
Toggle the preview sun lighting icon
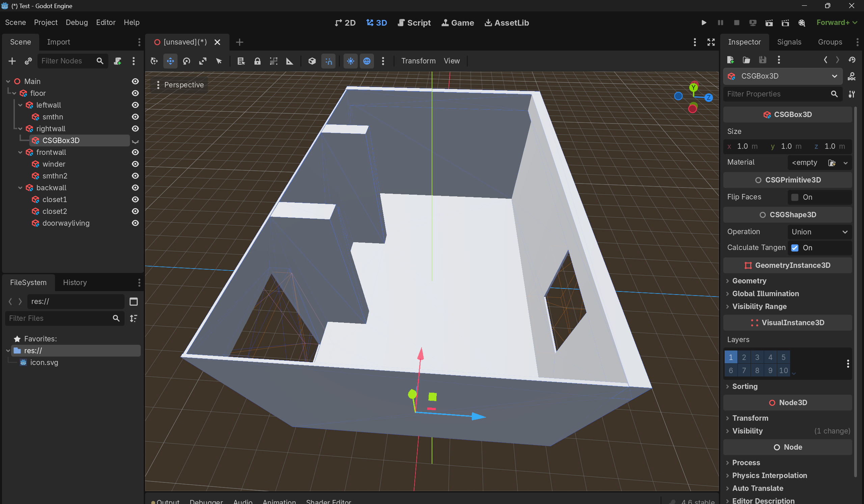(350, 61)
